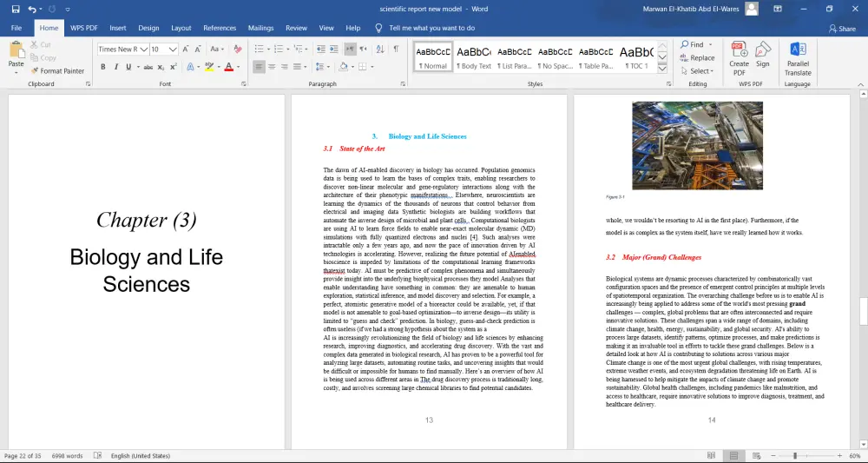Screen dimensions: 868x463
Task: Toggle strikethrough formatting
Action: [x=148, y=67]
